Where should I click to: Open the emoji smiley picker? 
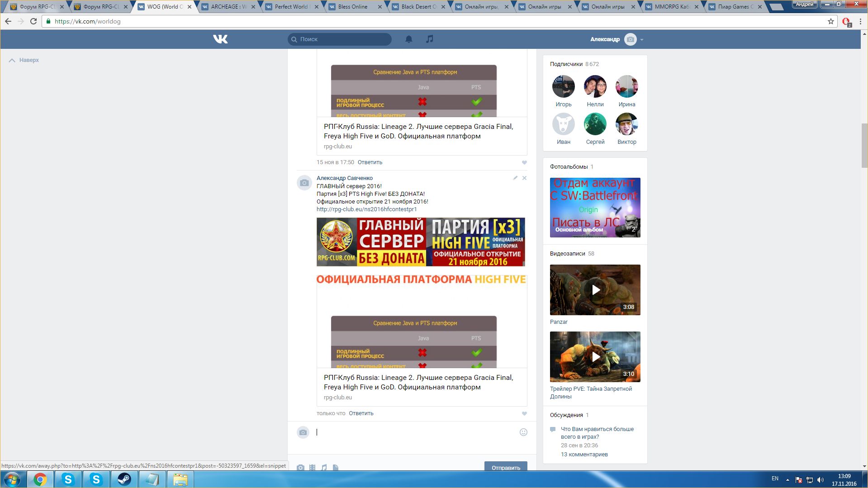click(x=523, y=432)
